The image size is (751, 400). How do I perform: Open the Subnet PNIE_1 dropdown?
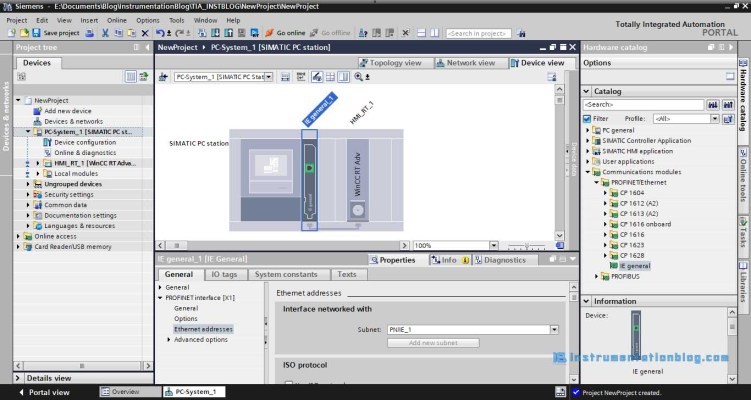click(553, 329)
